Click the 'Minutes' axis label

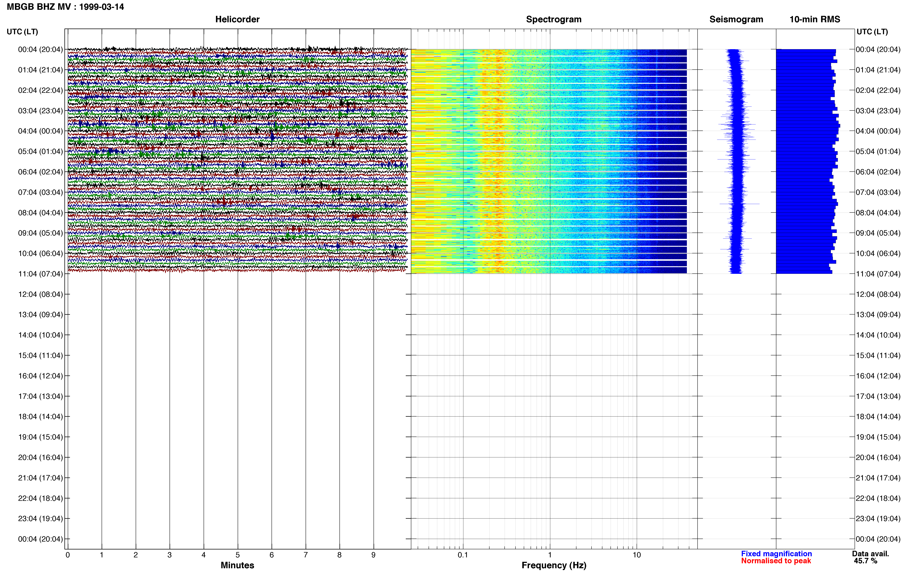pos(237,565)
